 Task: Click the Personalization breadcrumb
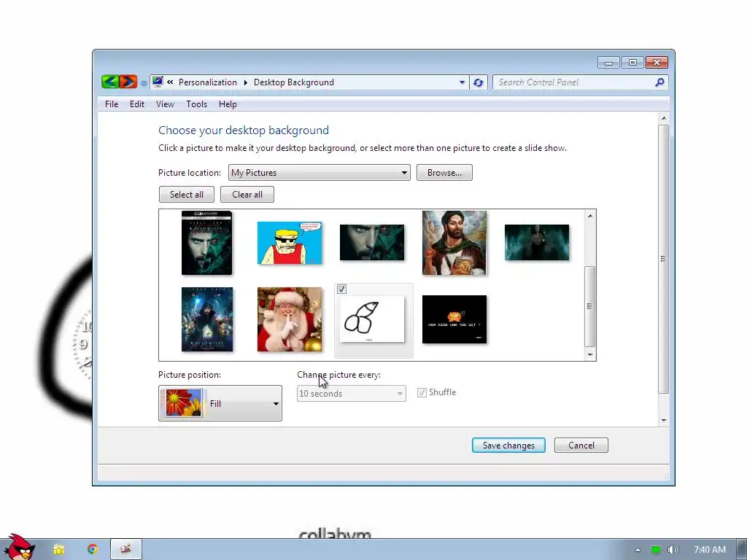(208, 82)
